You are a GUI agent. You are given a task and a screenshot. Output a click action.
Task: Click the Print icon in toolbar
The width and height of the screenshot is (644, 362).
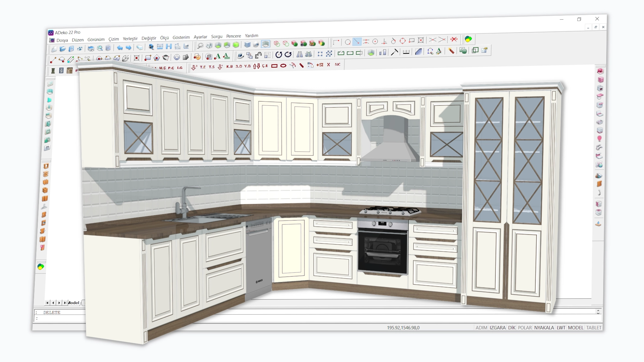[91, 48]
